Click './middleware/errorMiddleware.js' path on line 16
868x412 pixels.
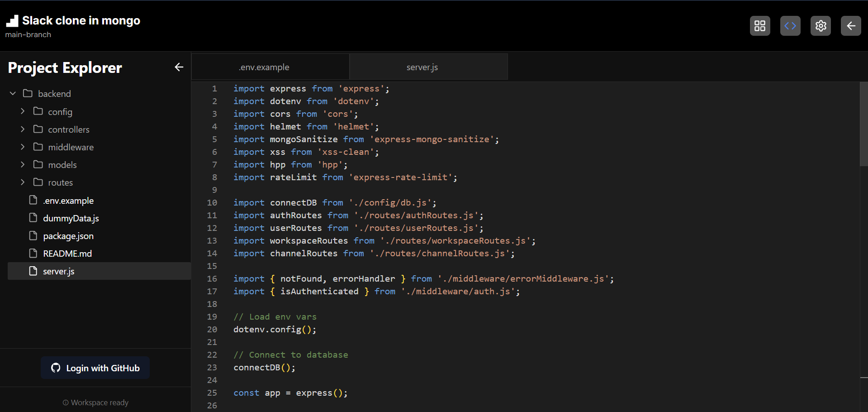point(523,279)
